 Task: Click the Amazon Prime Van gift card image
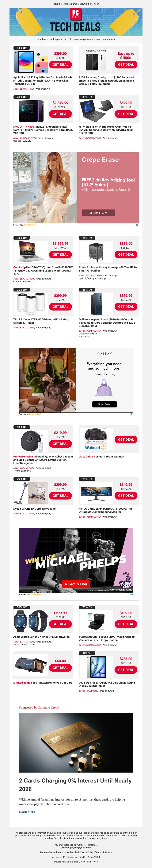click(x=31, y=665)
